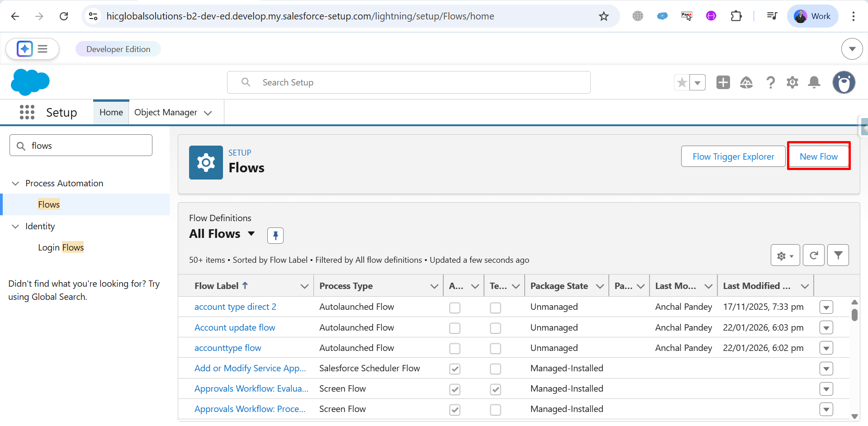This screenshot has height=426, width=868.
Task: Open Global Actions plus icon
Action: [723, 82]
